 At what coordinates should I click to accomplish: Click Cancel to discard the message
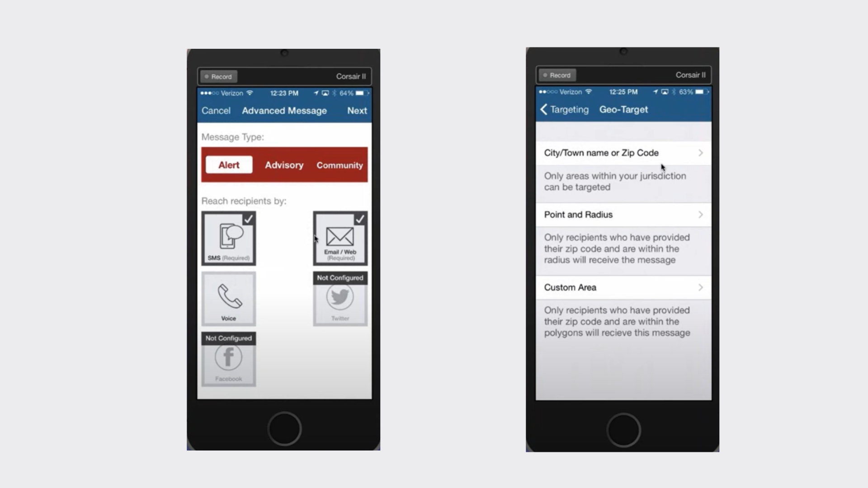point(216,110)
